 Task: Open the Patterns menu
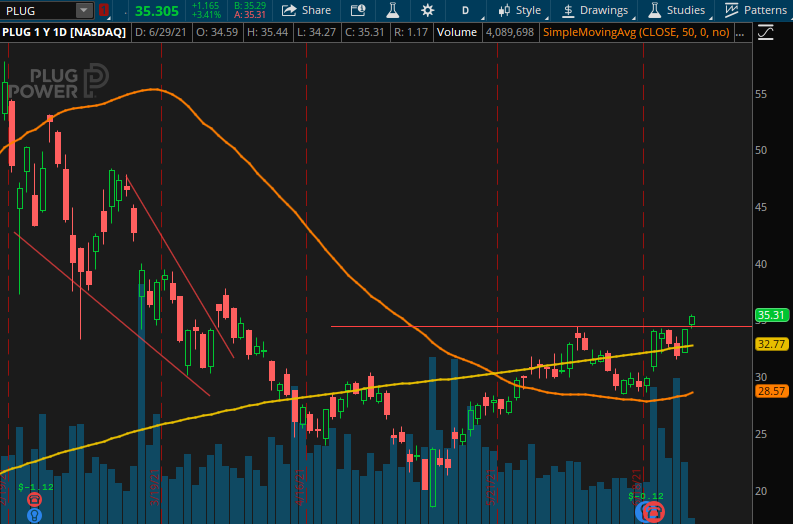tap(756, 10)
